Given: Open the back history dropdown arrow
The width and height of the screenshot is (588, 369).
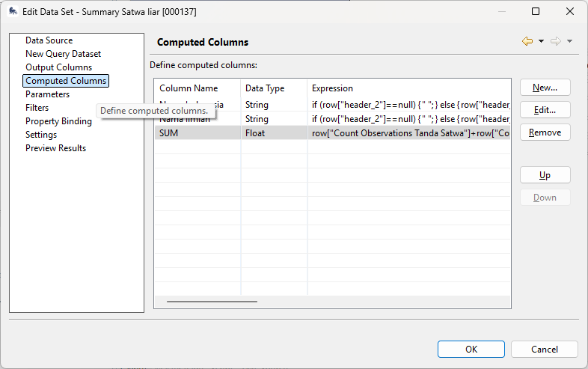Looking at the screenshot, I should [x=541, y=42].
